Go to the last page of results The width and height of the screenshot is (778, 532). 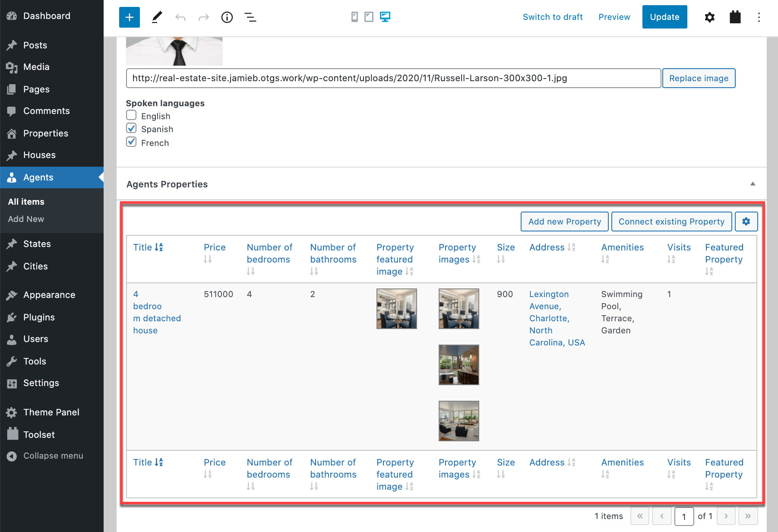(x=748, y=516)
